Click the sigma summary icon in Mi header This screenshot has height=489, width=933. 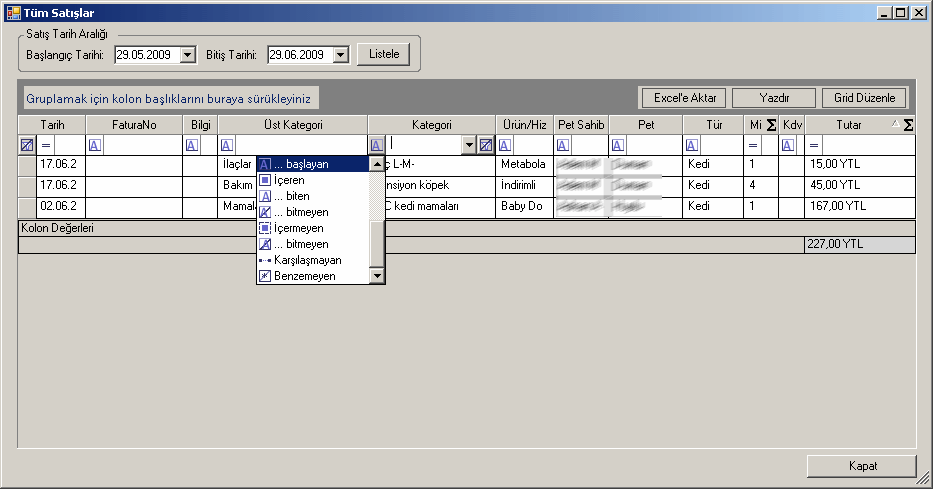771,125
